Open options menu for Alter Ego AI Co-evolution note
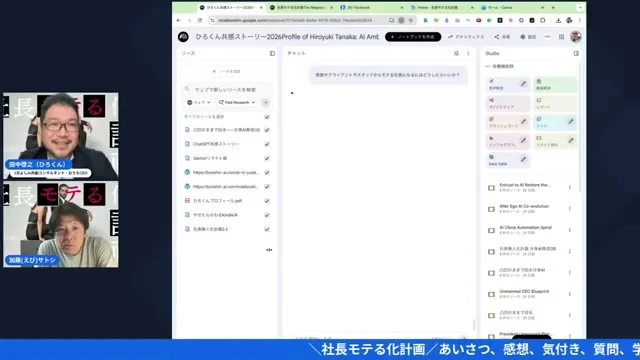 pos(569,209)
